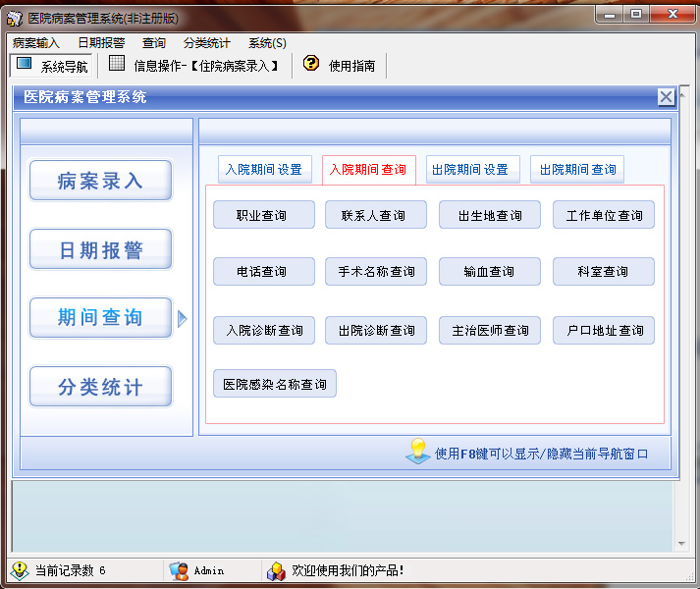Close the 医院病案管理系统 navigation panel
The height and width of the screenshot is (589, 700).
pos(666,96)
